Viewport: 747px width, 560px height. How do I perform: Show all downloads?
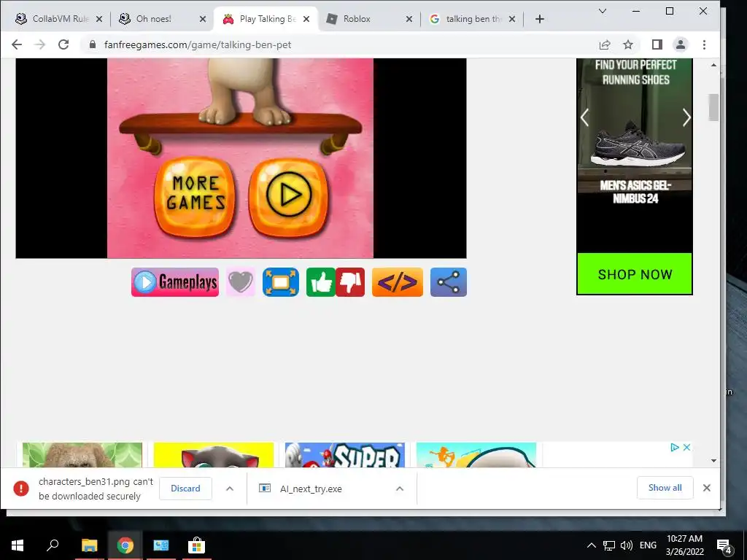tap(665, 488)
